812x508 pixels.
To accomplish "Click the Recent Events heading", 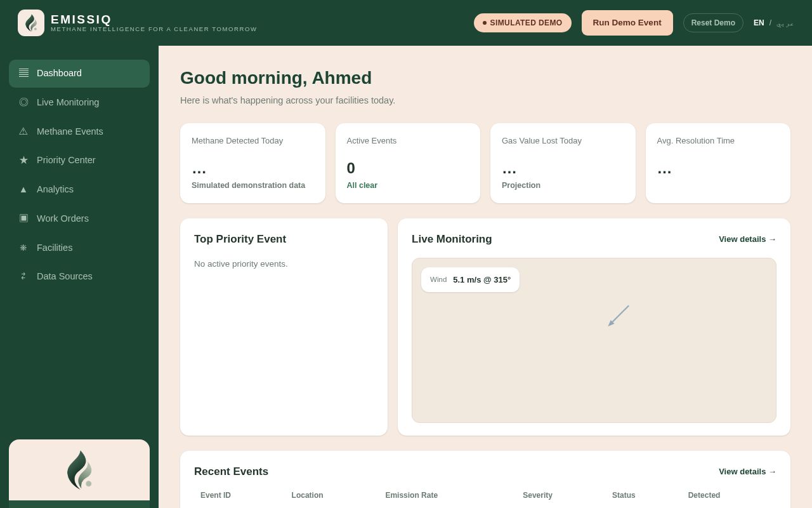I will tap(231, 472).
